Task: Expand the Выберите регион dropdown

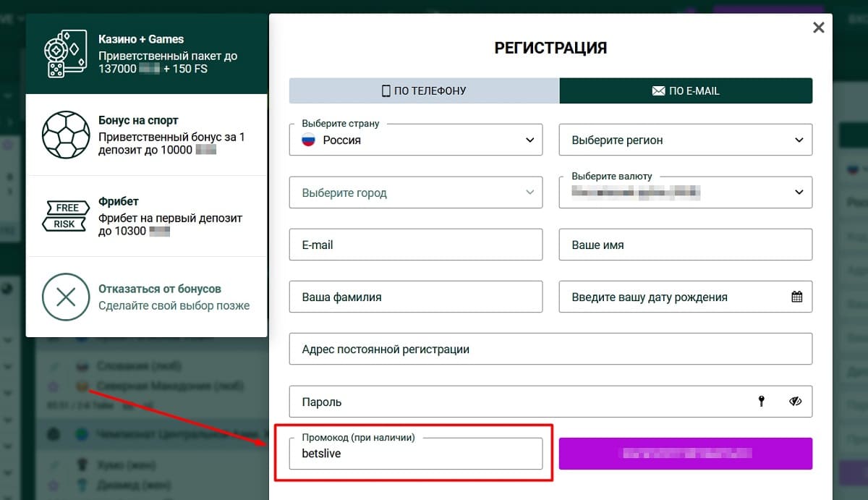Action: click(x=686, y=140)
